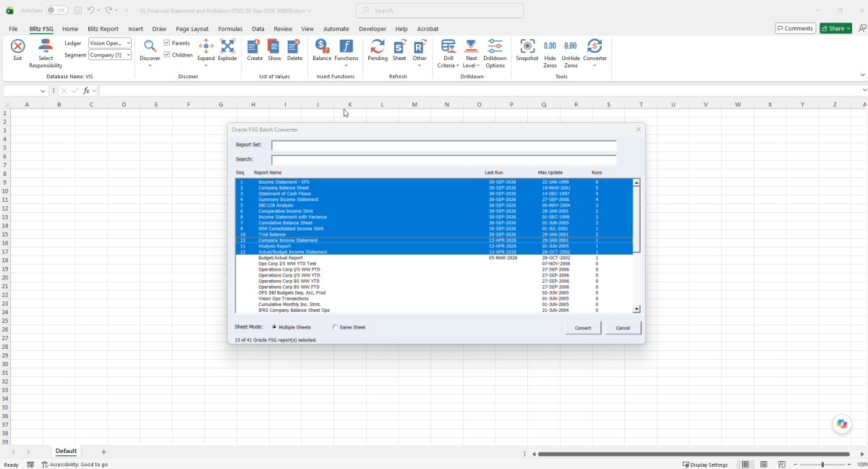Open the File menu
This screenshot has height=469, width=868.
pos(13,29)
